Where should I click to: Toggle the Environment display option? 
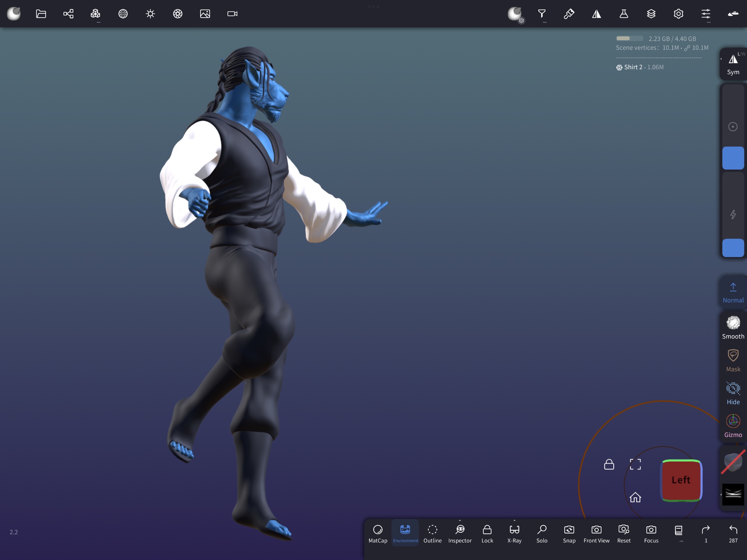tap(405, 533)
